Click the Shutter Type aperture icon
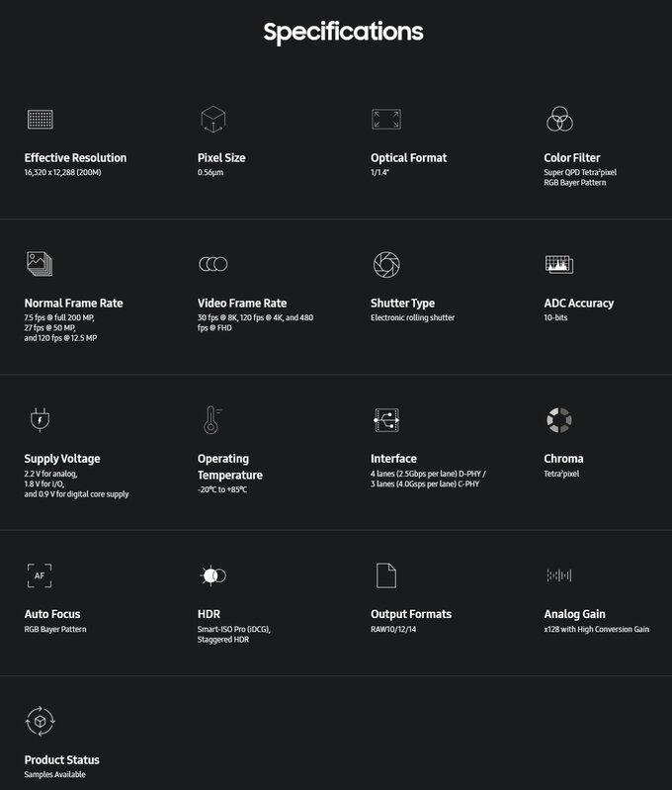The image size is (672, 790). (x=386, y=265)
